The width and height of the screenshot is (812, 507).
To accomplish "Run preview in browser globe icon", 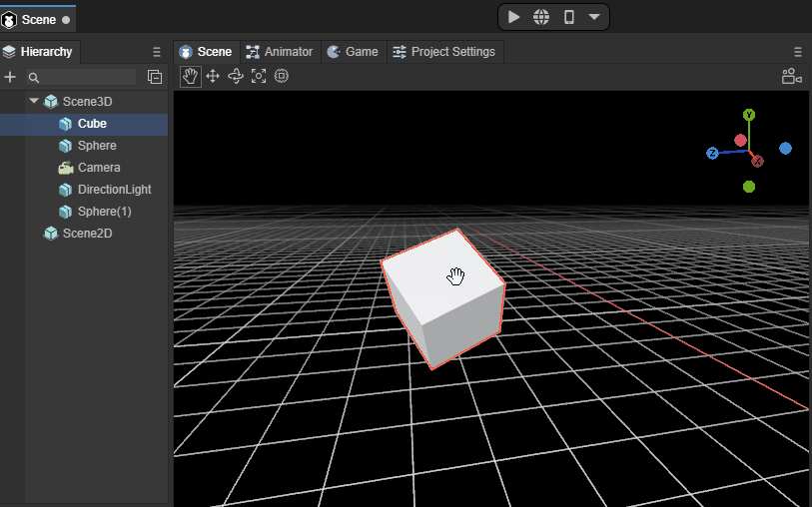I will (541, 17).
